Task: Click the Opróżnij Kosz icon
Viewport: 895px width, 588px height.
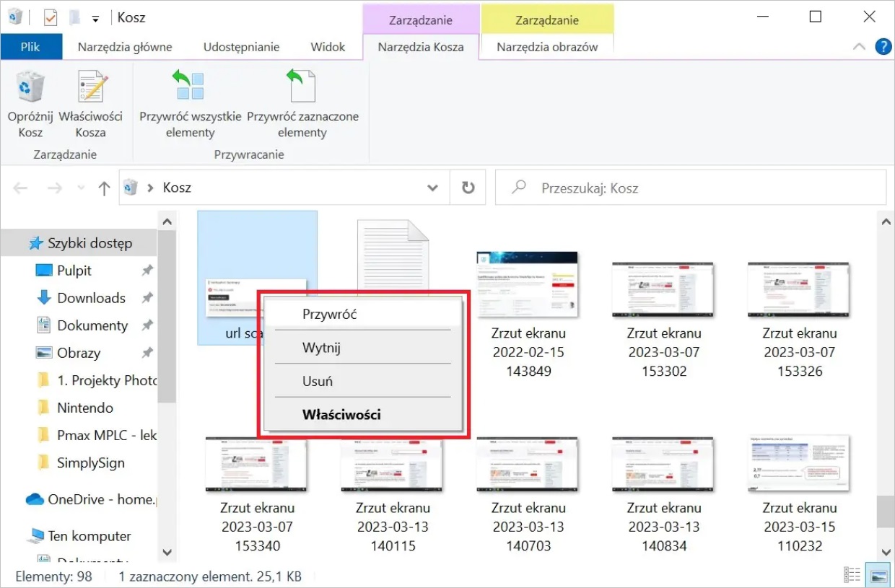Action: 30,89
